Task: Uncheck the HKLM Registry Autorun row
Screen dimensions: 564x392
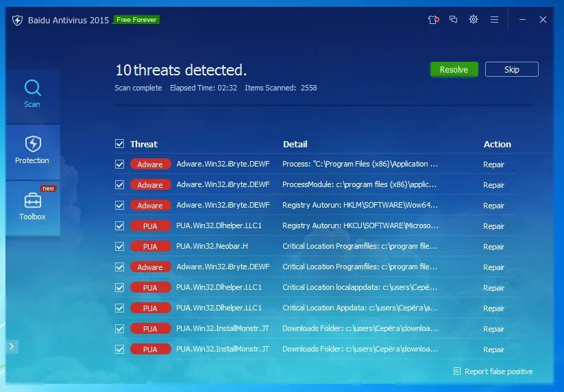Action: (119, 206)
